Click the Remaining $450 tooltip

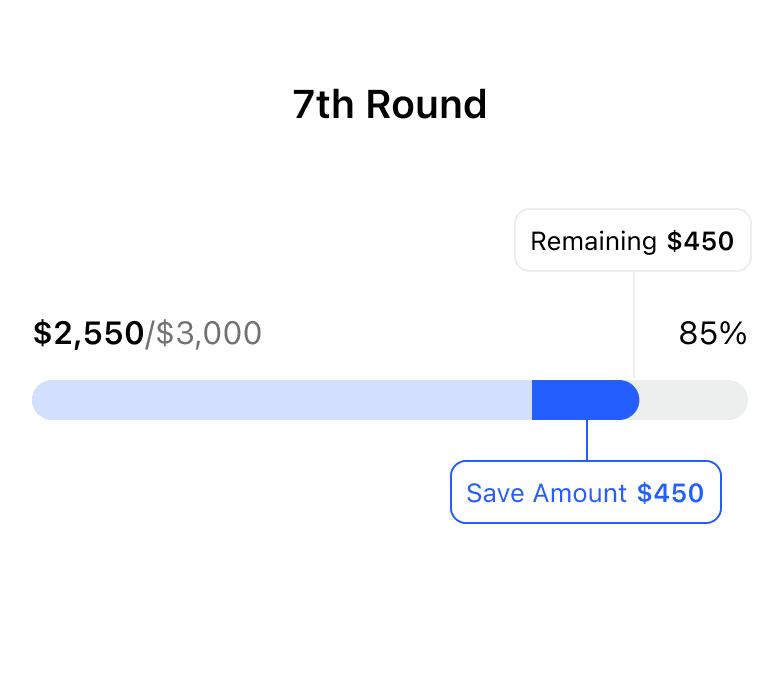(x=632, y=241)
